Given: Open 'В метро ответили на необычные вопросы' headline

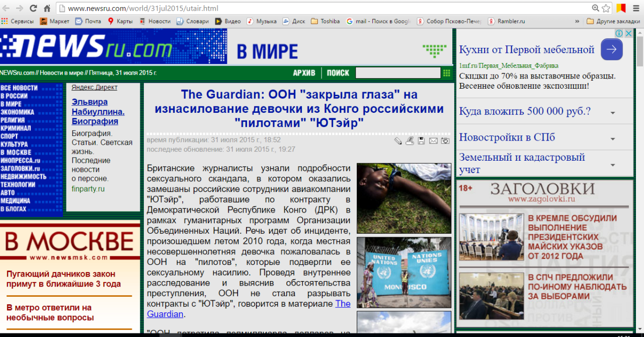Looking at the screenshot, I should click(50, 312).
